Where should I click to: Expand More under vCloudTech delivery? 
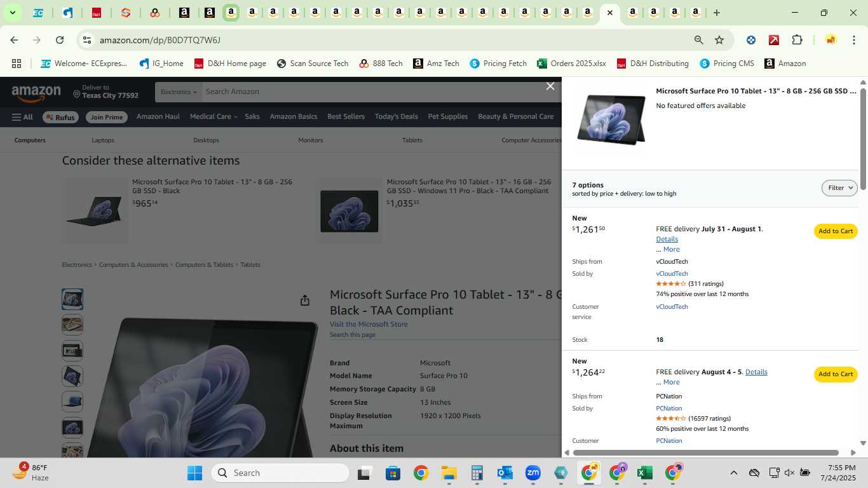pyautogui.click(x=671, y=250)
